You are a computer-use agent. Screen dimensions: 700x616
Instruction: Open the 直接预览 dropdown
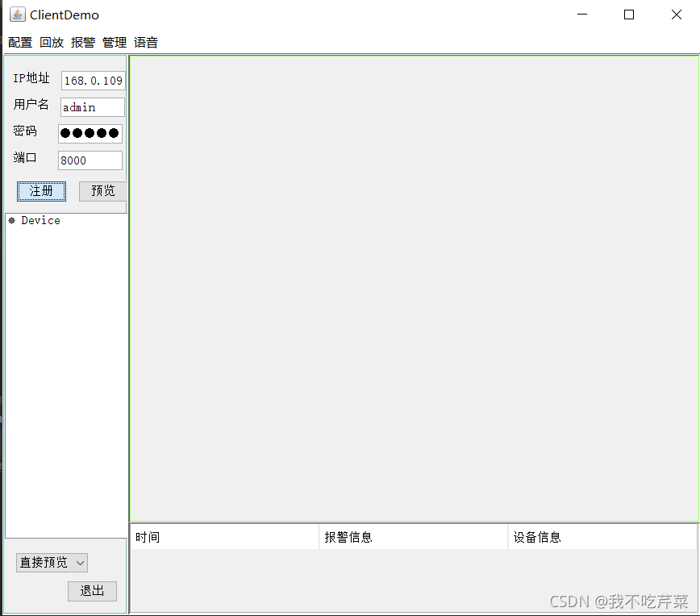(x=52, y=563)
